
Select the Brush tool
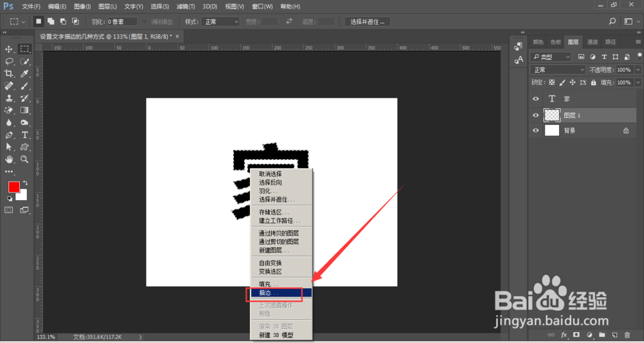(24, 86)
